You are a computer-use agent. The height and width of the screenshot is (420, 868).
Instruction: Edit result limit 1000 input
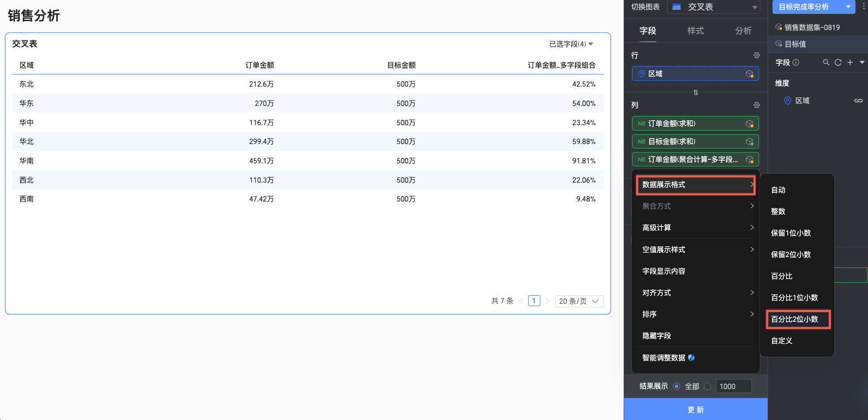coord(734,386)
